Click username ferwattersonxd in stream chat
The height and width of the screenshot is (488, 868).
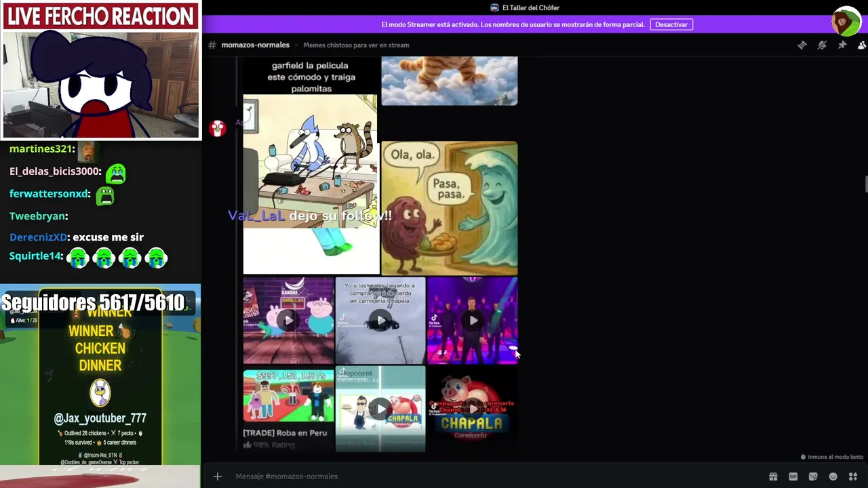49,194
